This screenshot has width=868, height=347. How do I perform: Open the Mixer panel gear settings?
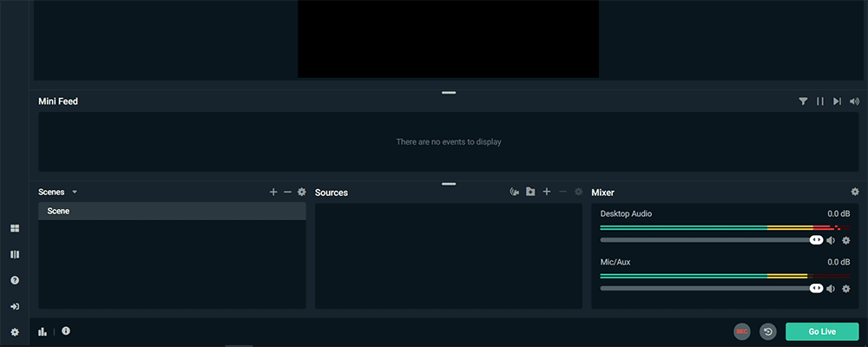(855, 192)
